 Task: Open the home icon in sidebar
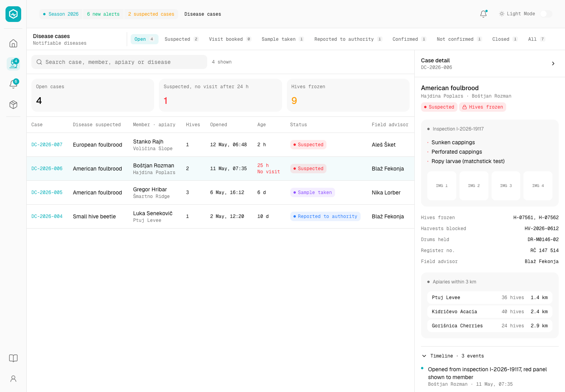click(13, 43)
